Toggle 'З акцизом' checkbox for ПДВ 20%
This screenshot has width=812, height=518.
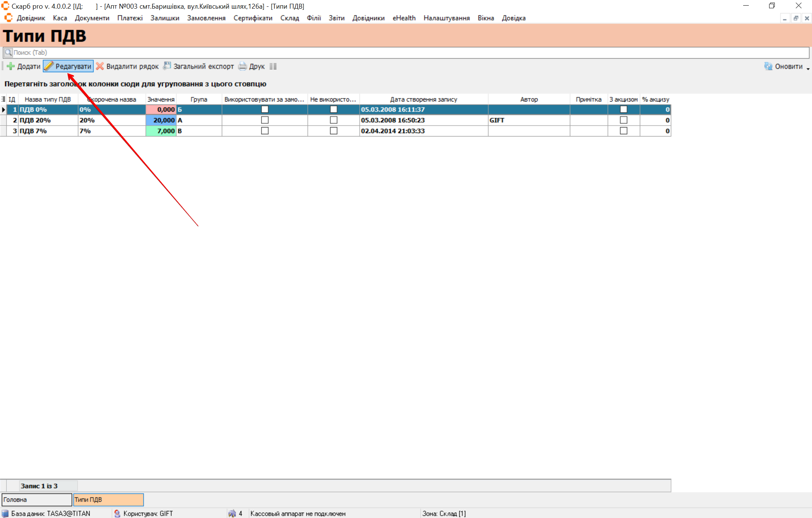coord(623,120)
